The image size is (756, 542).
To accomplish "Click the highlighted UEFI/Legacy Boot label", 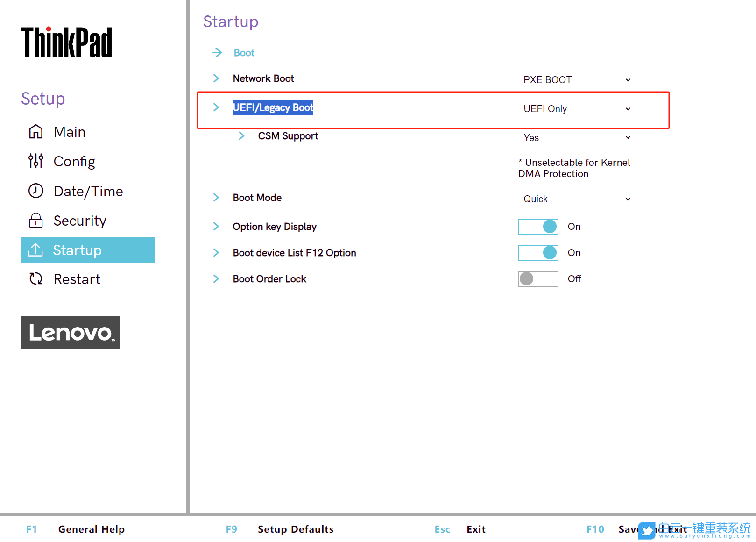I will click(273, 107).
